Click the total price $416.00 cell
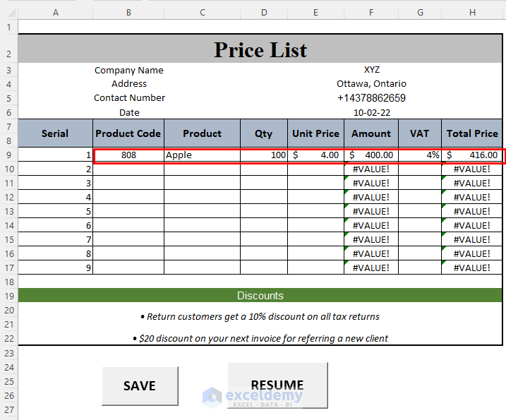 click(x=472, y=155)
